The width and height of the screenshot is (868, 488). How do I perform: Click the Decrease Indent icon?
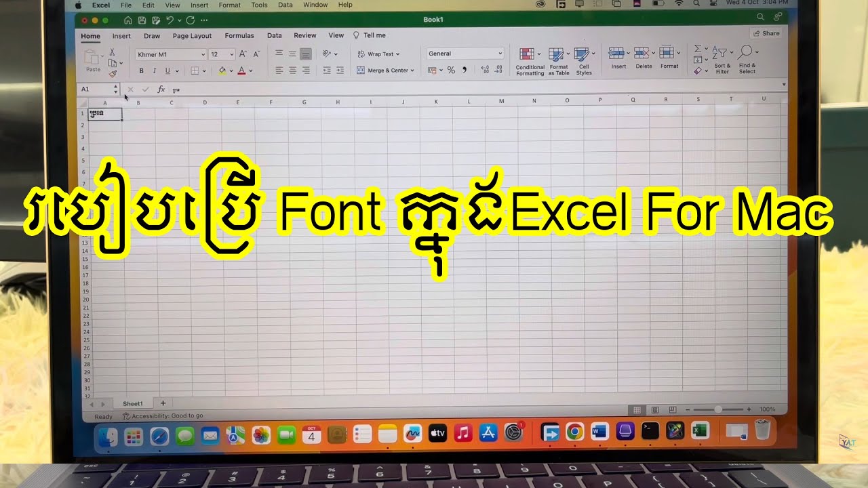[326, 70]
